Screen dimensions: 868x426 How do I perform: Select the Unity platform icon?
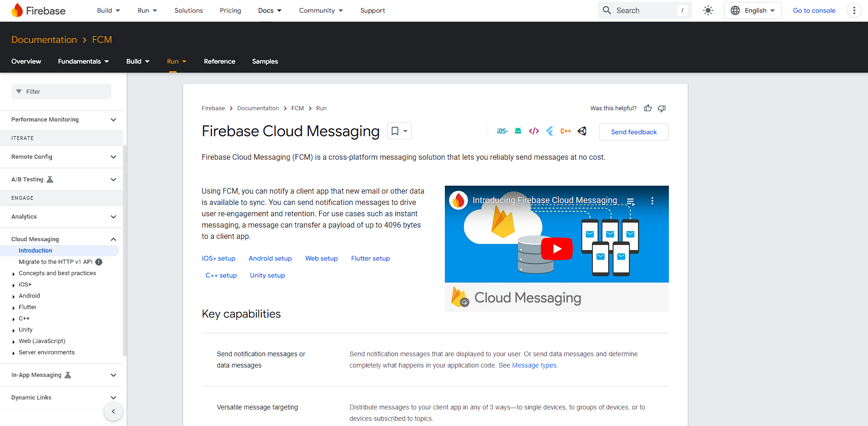(x=582, y=131)
